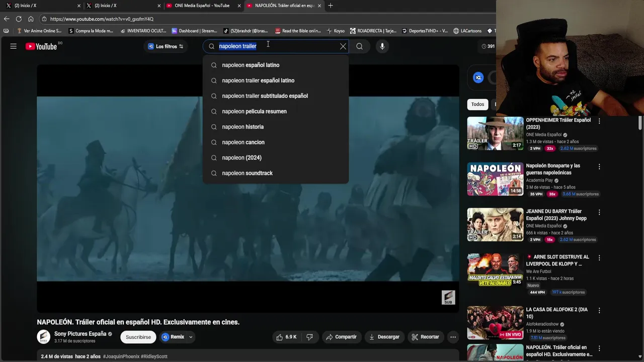
Task: Select suggestion napoleon soundtrack
Action: [x=275, y=173]
